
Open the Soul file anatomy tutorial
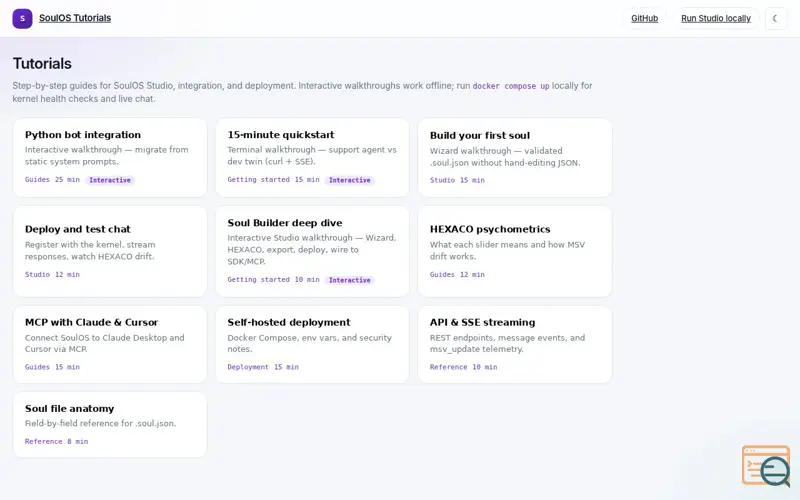(x=110, y=424)
